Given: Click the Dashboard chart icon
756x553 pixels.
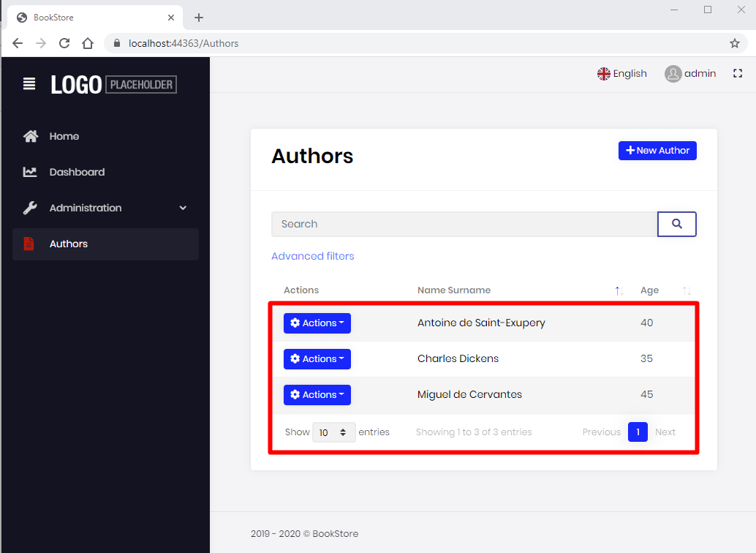Looking at the screenshot, I should click(x=30, y=172).
